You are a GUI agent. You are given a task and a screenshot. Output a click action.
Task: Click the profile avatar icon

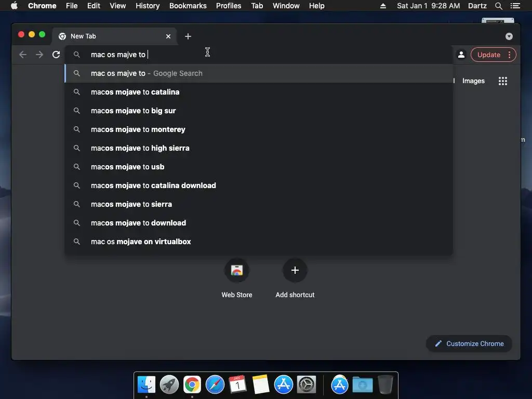(x=461, y=55)
